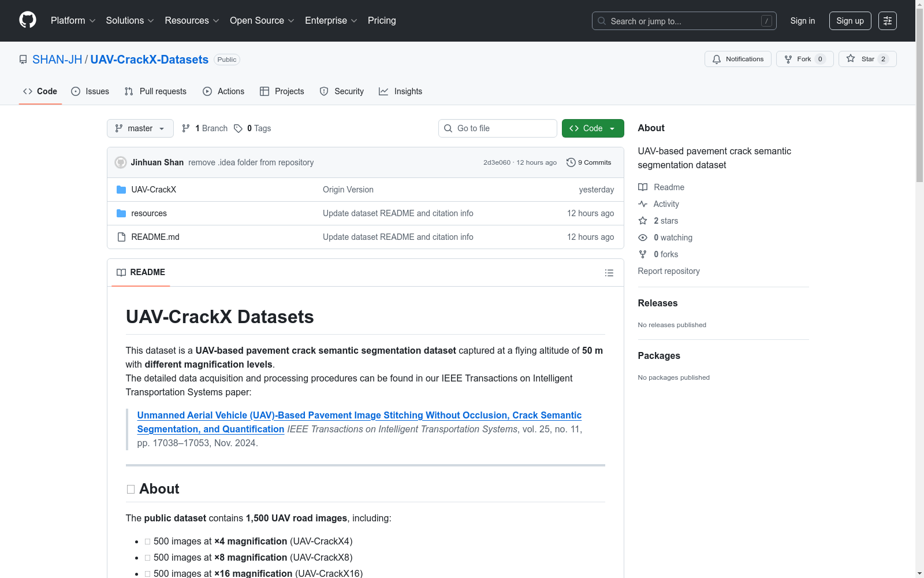
Task: Open the UAV-CrackX-Datasets repository link
Action: [150, 60]
